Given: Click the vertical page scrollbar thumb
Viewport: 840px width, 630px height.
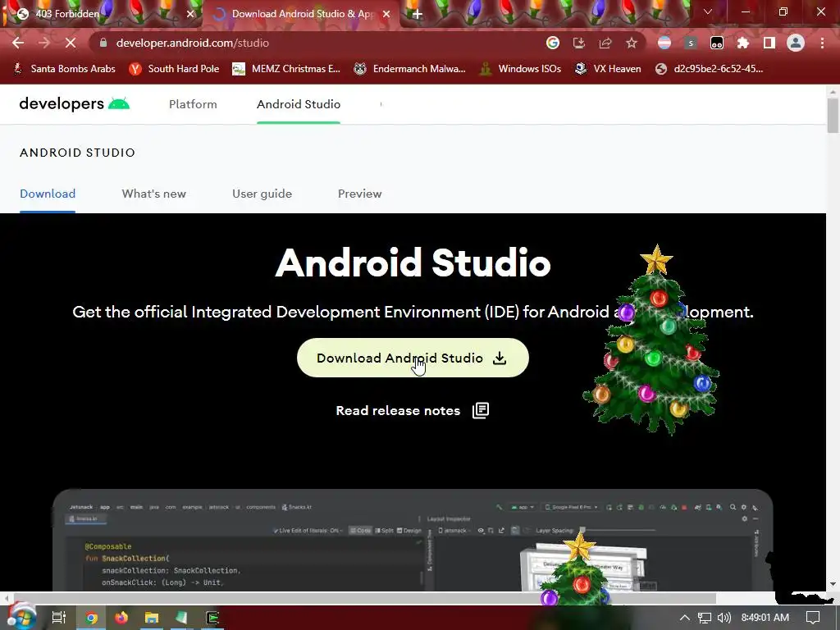Looking at the screenshot, I should click(833, 116).
